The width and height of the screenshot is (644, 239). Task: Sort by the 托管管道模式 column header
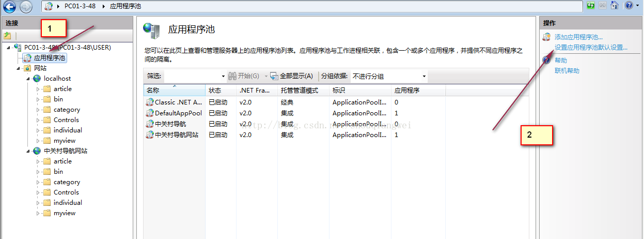tap(303, 90)
